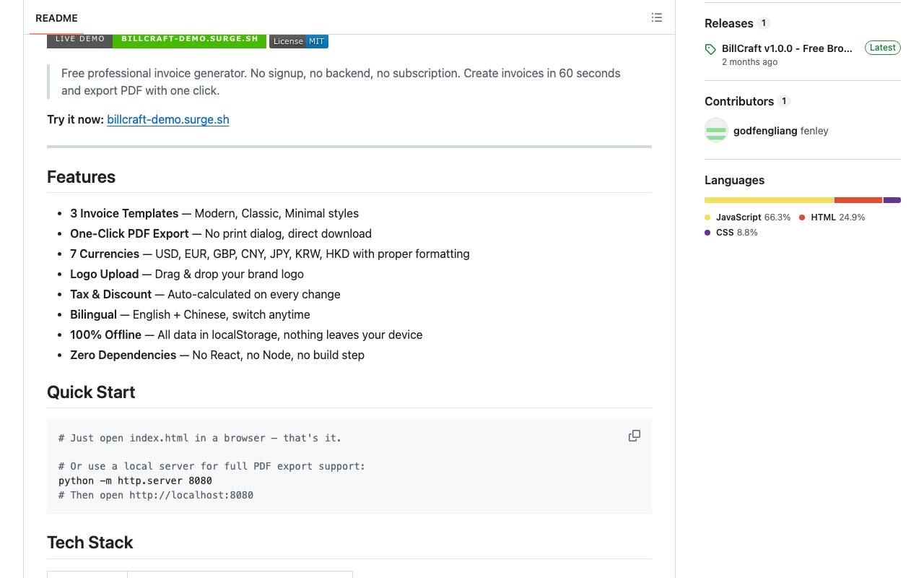Copy the Quick Start code block

point(635,436)
